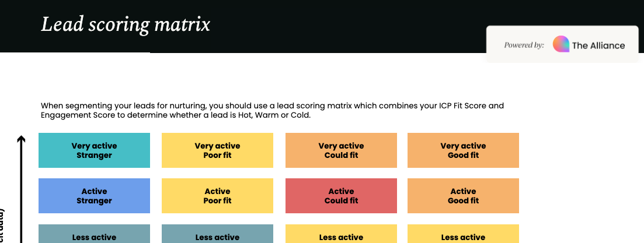The image size is (644, 243).
Task: Click the Powered by label
Action: click(x=524, y=45)
